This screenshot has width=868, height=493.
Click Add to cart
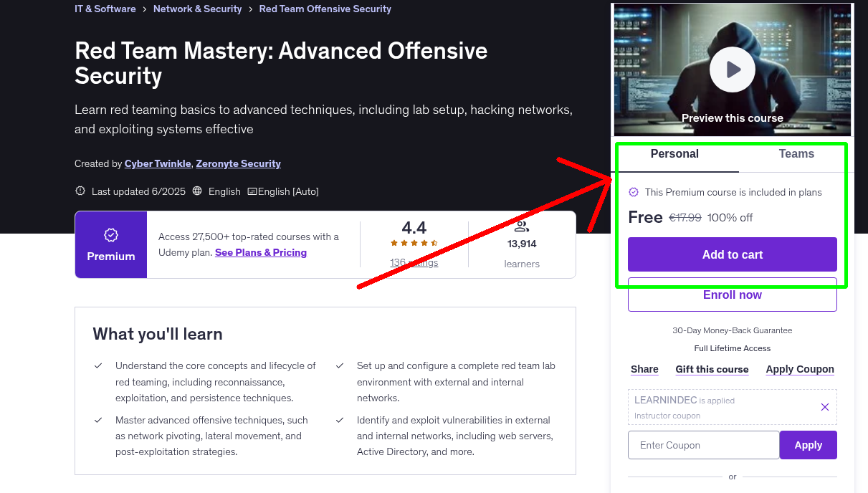click(732, 254)
